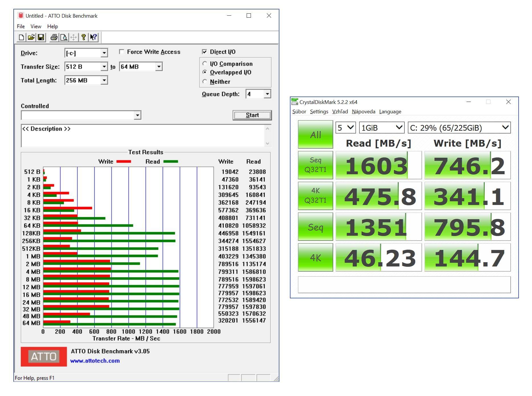
Task: Click the red Write legend swatch
Action: (124, 161)
